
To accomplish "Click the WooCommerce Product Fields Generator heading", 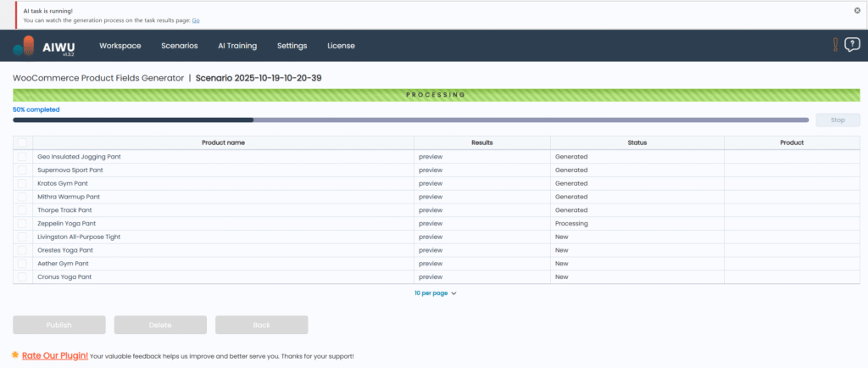I will point(98,78).
